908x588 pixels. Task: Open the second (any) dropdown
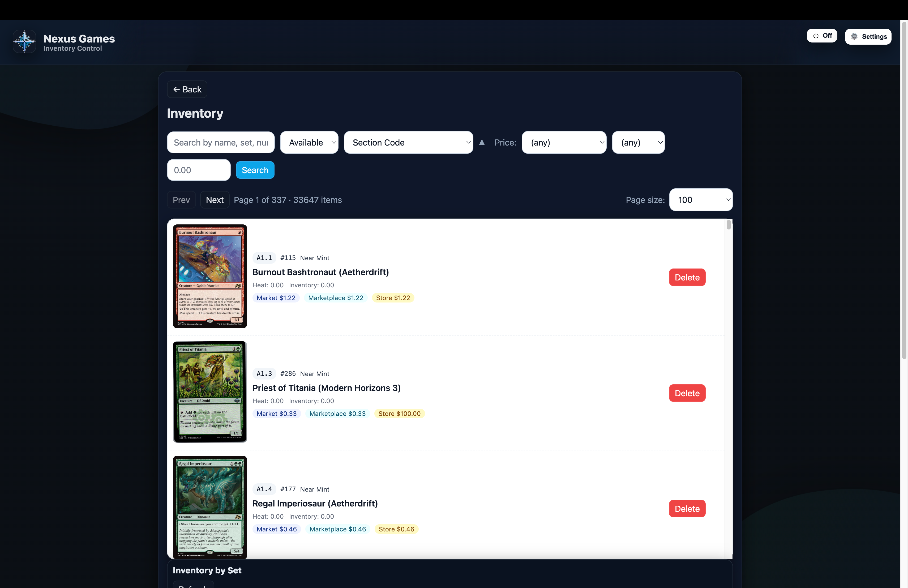pyautogui.click(x=638, y=142)
